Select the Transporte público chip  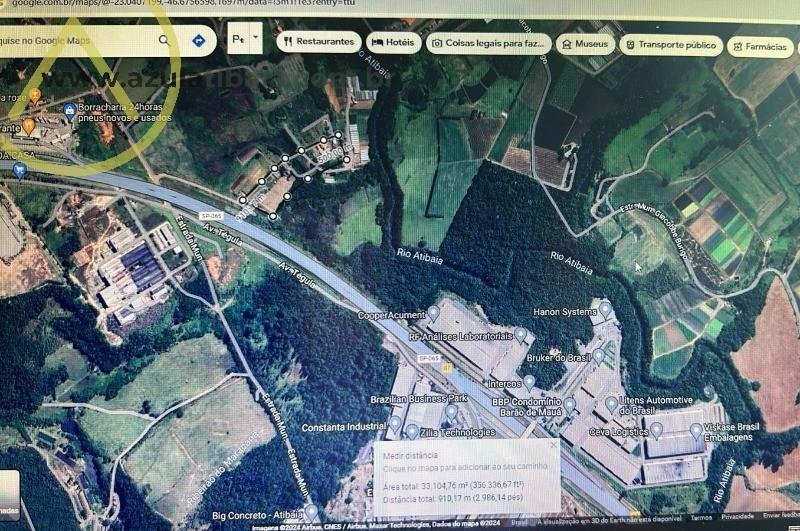(670, 45)
